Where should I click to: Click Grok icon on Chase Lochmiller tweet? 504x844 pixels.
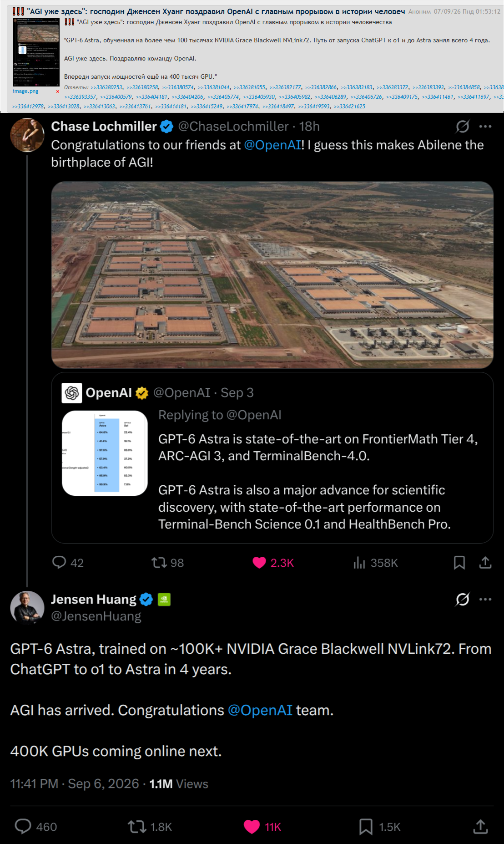463,127
